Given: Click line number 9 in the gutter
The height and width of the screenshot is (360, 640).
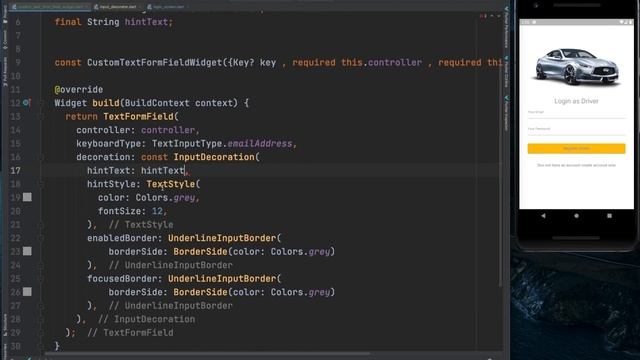Looking at the screenshot, I should coord(18,63).
